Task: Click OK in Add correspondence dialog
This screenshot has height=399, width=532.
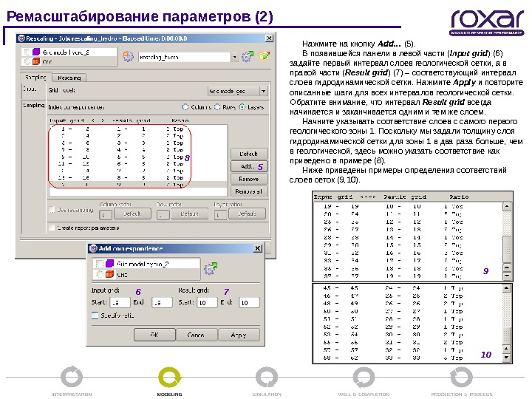Action: coord(154,335)
